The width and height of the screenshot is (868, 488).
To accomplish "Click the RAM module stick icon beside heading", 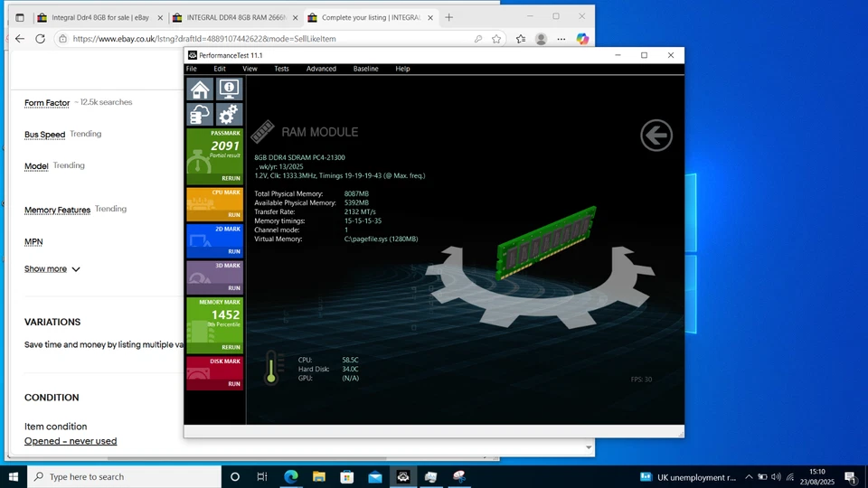I will pos(262,132).
